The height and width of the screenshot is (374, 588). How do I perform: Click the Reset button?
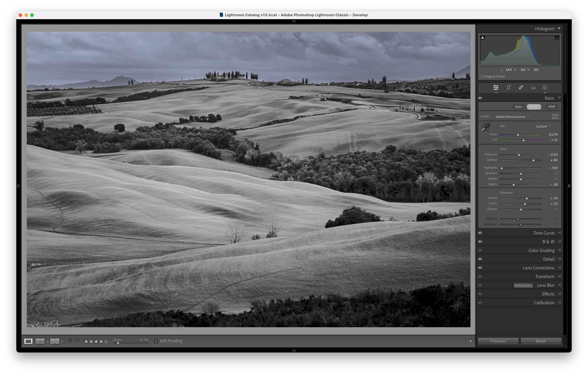541,341
